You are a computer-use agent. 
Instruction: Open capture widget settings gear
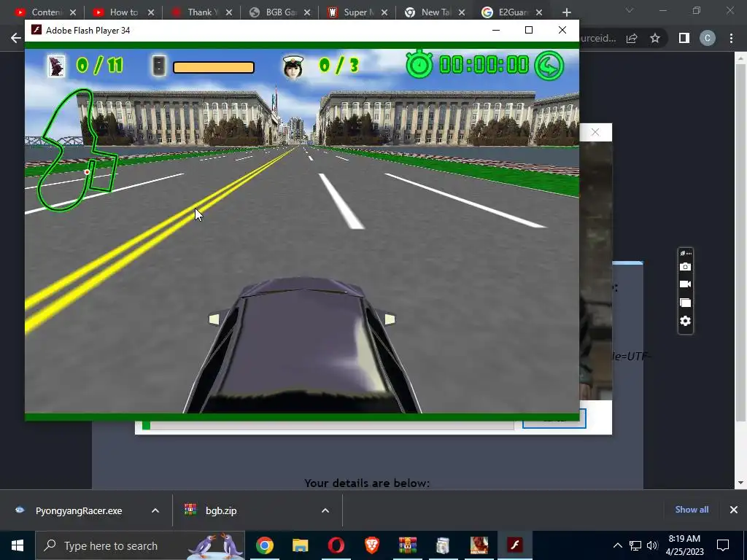(x=685, y=321)
